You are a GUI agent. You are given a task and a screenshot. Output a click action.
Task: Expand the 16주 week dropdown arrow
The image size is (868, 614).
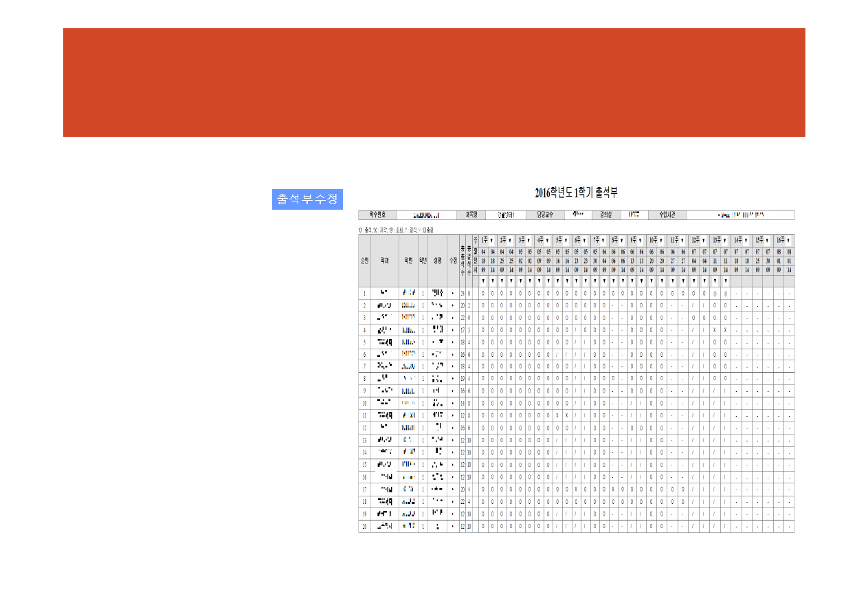(x=788, y=241)
